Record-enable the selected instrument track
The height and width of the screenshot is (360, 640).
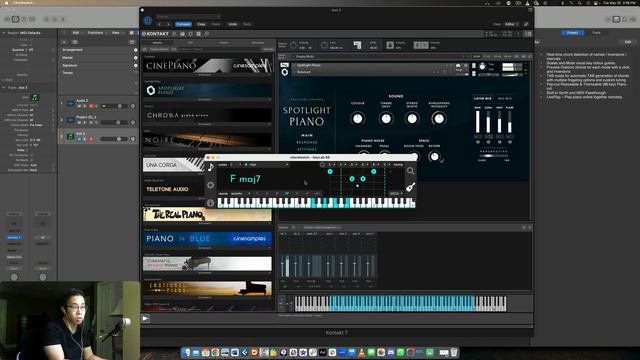pos(91,139)
